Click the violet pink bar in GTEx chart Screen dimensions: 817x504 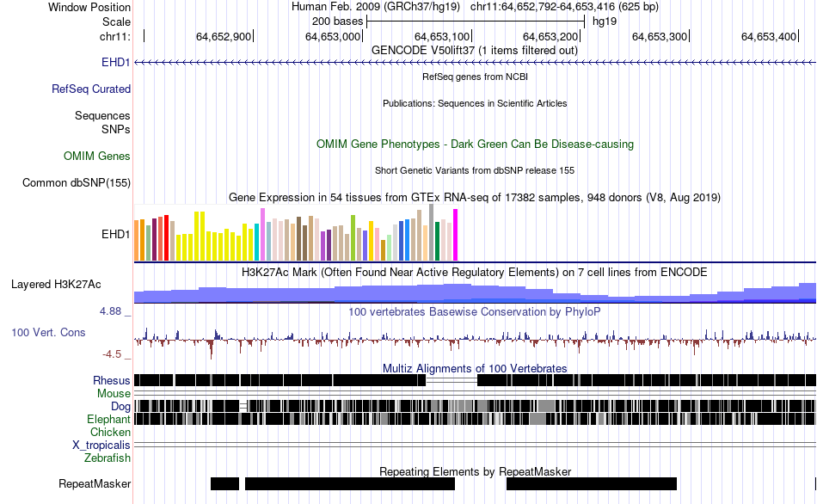tap(263, 235)
